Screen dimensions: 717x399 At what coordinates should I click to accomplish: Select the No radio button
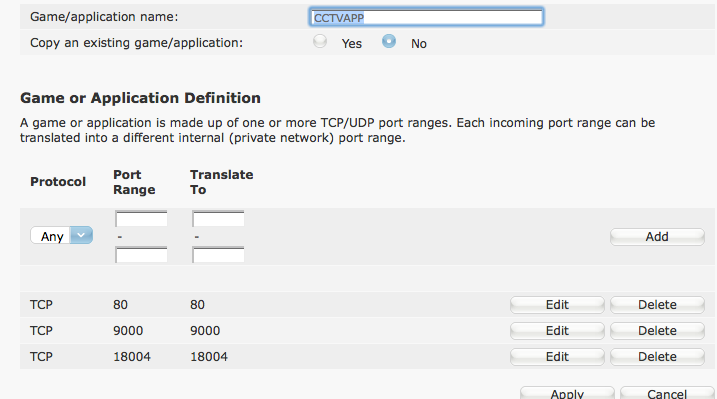point(389,42)
